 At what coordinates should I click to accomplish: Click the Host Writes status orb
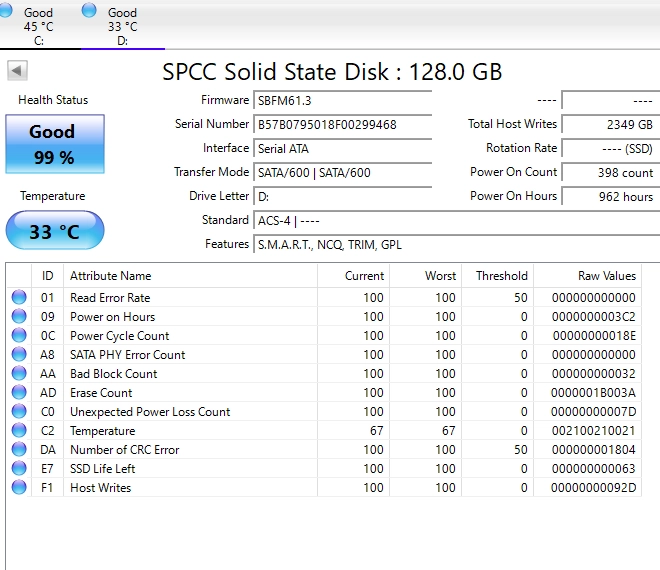[x=19, y=487]
